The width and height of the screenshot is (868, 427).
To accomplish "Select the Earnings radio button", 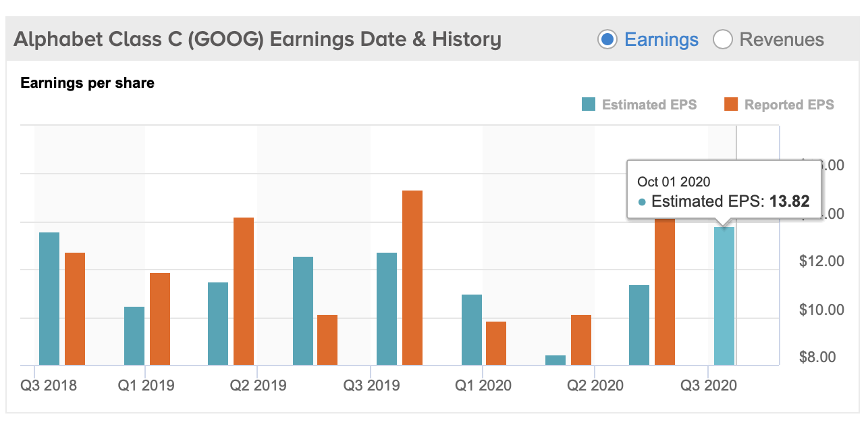I will [607, 40].
